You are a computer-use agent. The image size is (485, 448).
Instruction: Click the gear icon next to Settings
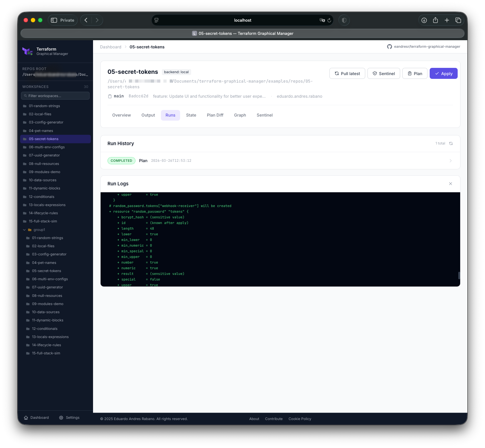tap(61, 418)
